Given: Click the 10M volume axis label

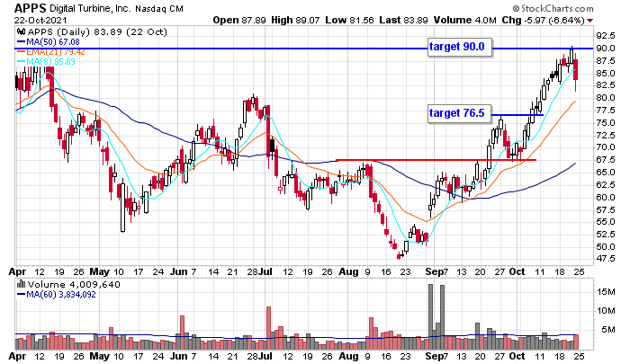Looking at the screenshot, I should (606, 311).
